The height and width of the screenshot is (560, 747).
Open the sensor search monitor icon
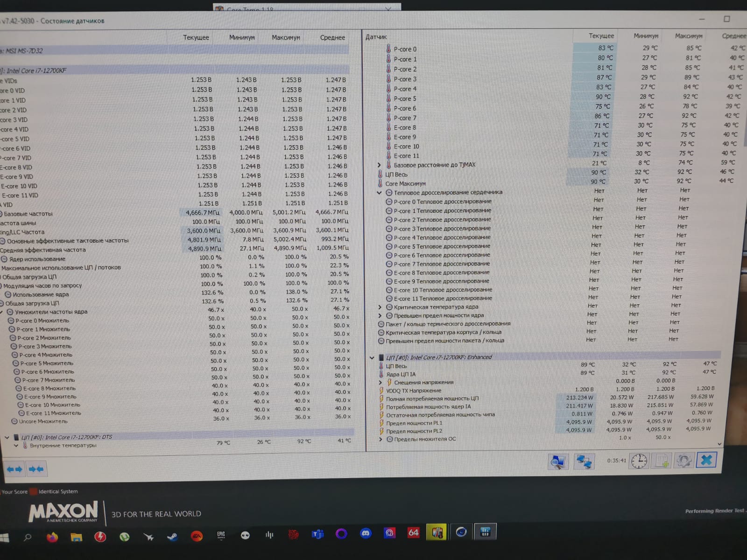(558, 461)
